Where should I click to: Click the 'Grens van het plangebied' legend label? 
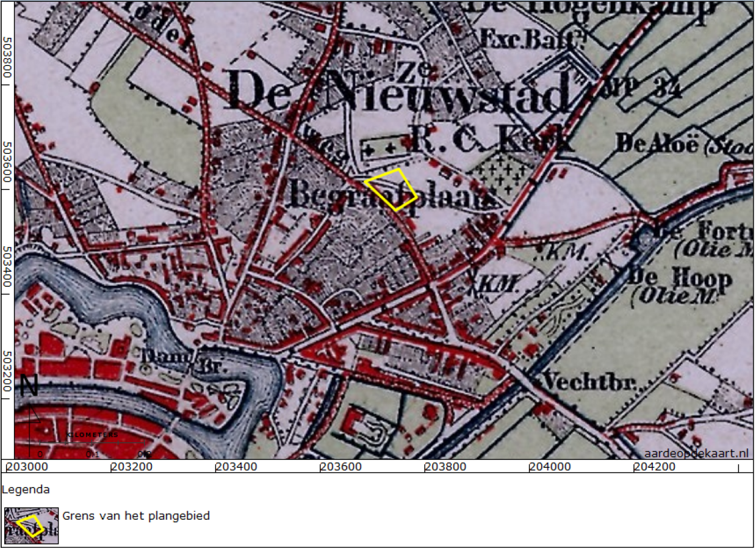135,516
